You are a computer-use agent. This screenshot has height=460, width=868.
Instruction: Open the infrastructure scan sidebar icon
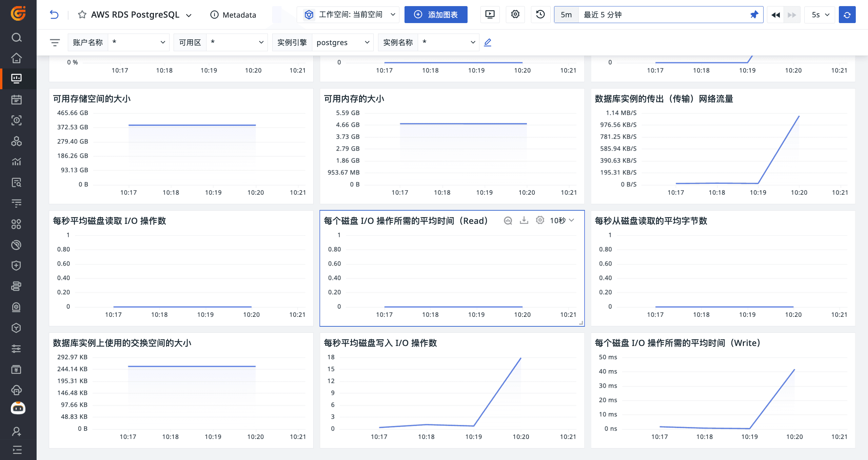(17, 120)
